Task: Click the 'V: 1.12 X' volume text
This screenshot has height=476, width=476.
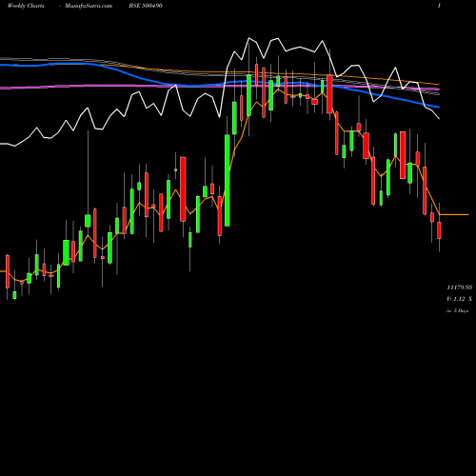Action: [460, 299]
